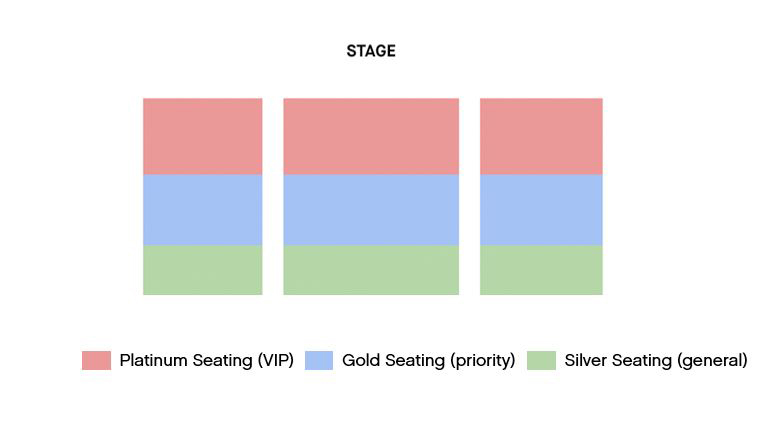
Task: Click the blue Gold legend swatch
Action: pos(319,360)
